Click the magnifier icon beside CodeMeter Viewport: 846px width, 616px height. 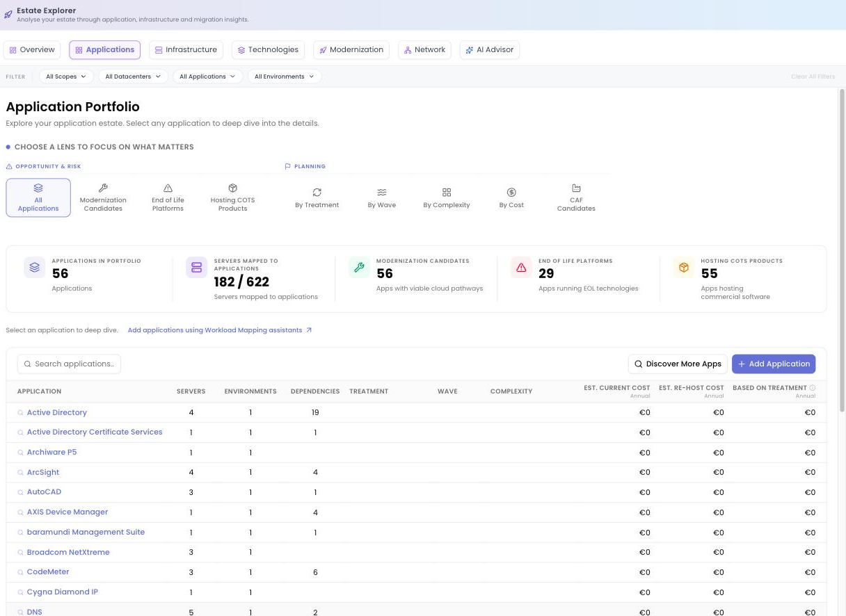coord(21,572)
